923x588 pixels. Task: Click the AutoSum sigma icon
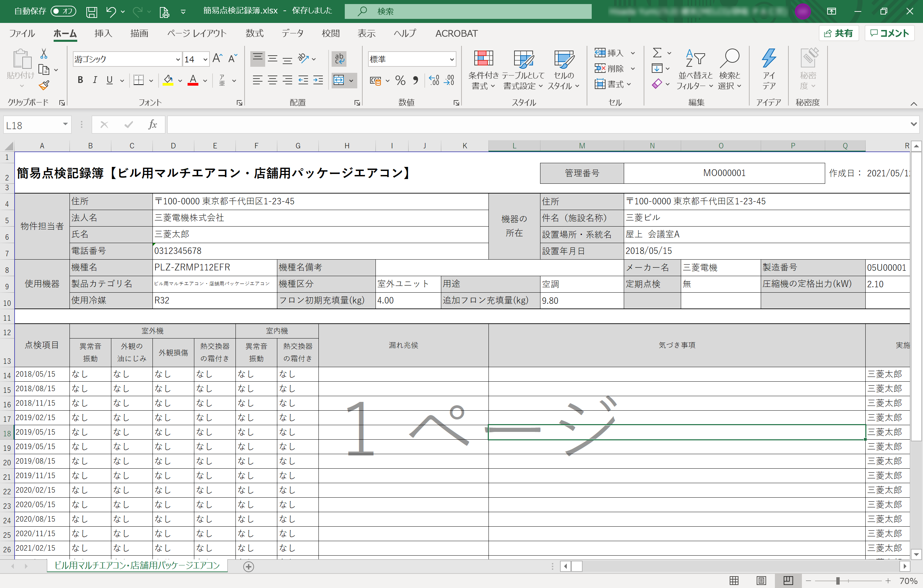pyautogui.click(x=657, y=53)
